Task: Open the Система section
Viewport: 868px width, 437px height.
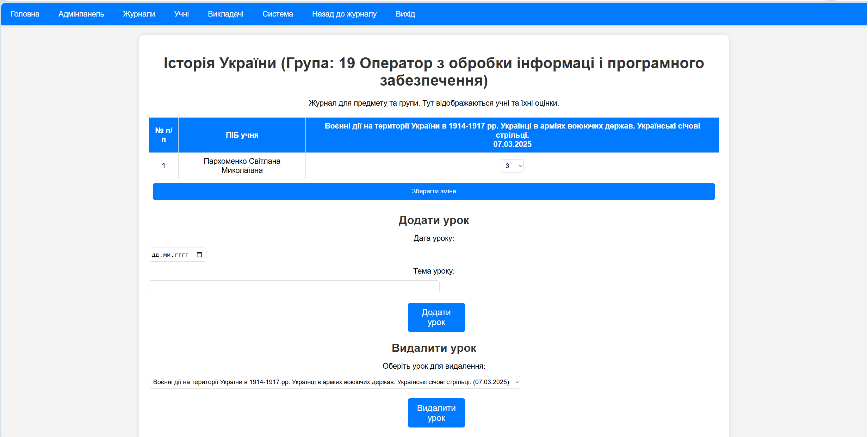Action: 278,14
